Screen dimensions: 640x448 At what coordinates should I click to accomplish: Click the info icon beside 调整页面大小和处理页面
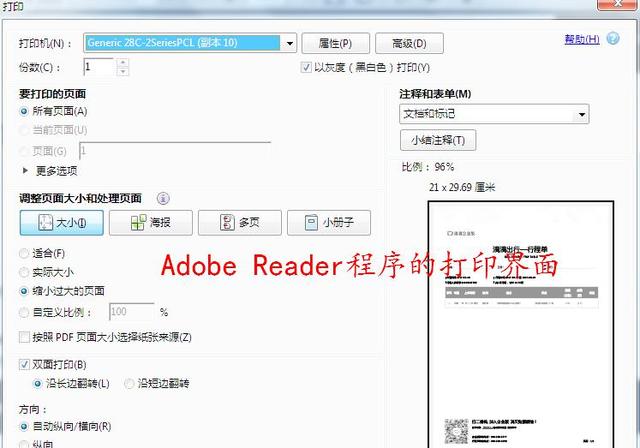pos(163,199)
